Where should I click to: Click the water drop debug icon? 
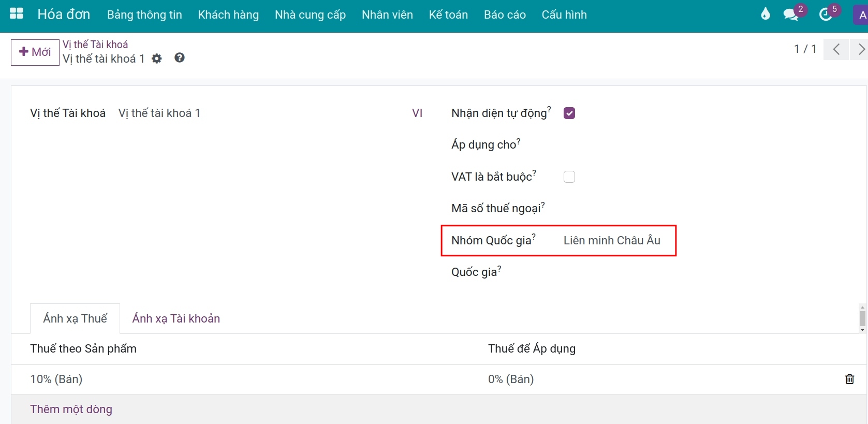(765, 14)
